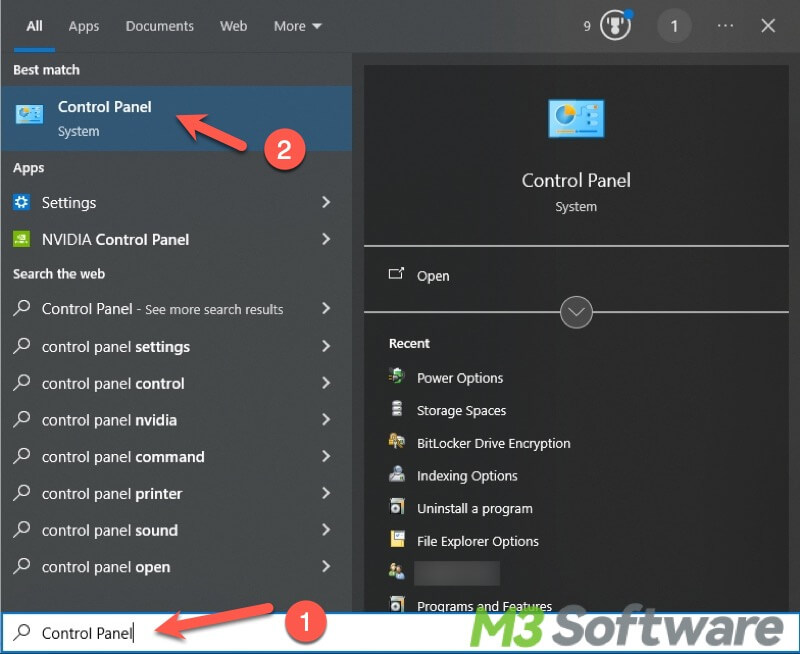The height and width of the screenshot is (654, 800).
Task: Click the large Control Panel preview icon
Action: [x=576, y=119]
